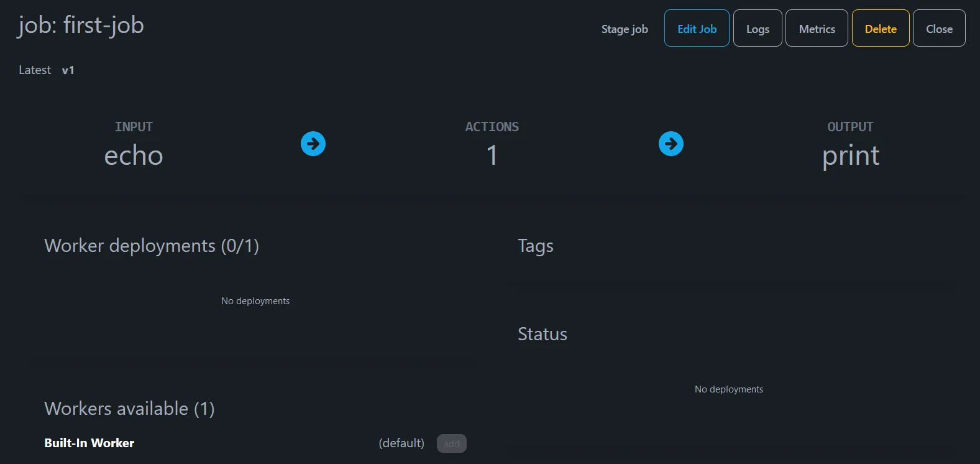Click the v1 version label
The height and width of the screenshot is (464, 980).
(x=68, y=70)
